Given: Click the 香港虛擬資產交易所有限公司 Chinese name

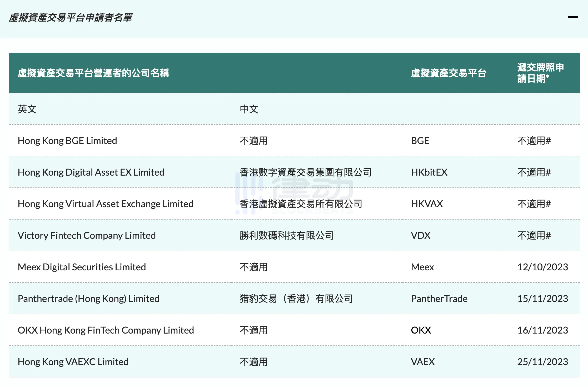Looking at the screenshot, I should (301, 204).
